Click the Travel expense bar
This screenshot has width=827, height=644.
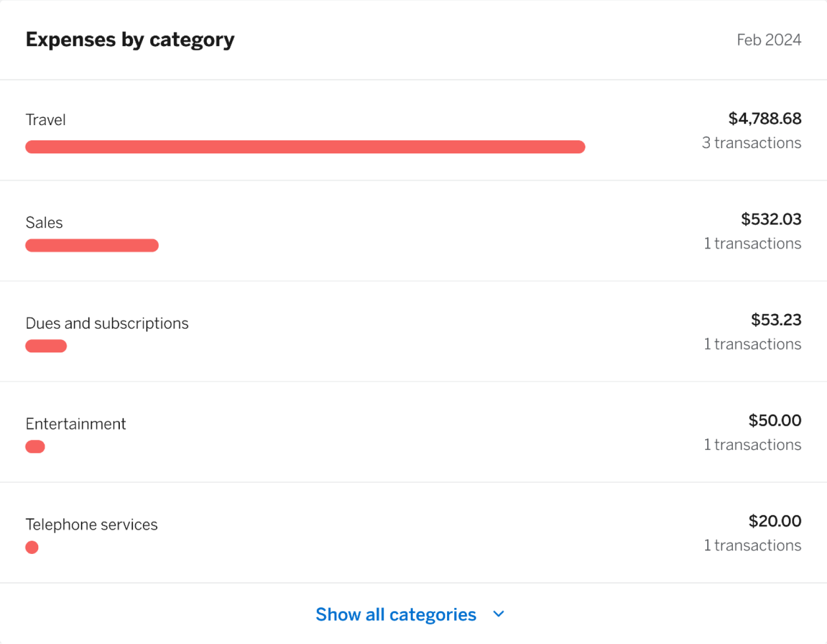point(305,147)
